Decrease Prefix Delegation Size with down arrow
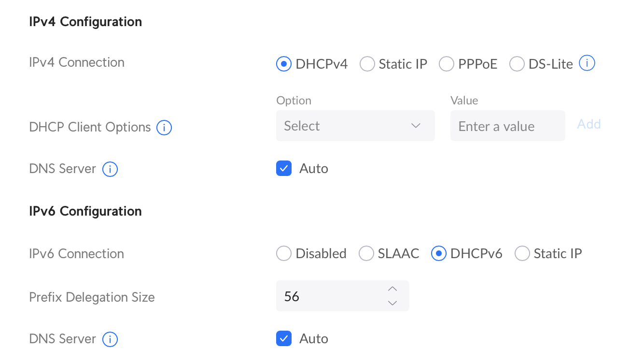The image size is (644, 350). pyautogui.click(x=392, y=303)
